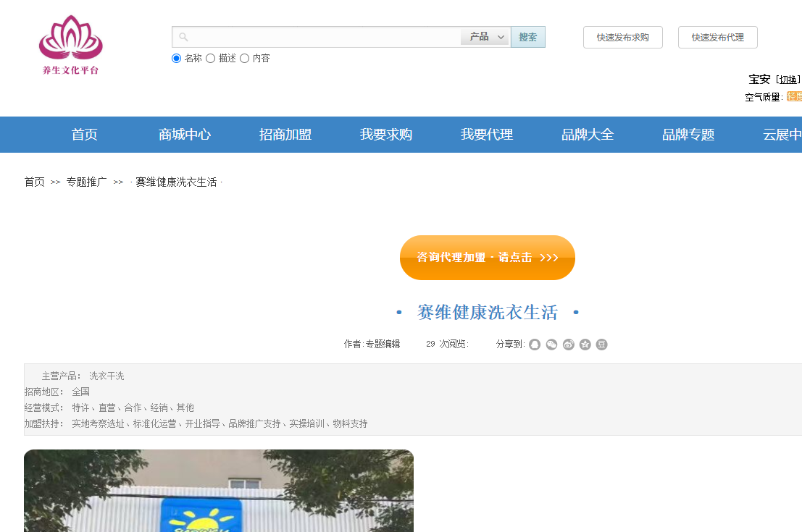Open the partly visible 云展 navigation item
Image resolution: width=802 pixels, height=532 pixels.
[x=782, y=135]
